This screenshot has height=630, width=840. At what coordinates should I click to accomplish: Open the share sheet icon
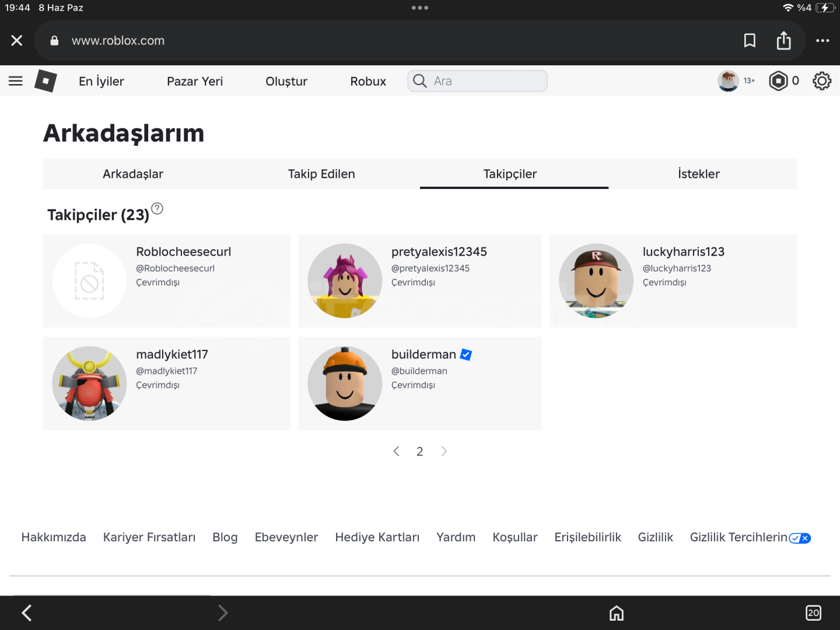(x=784, y=40)
